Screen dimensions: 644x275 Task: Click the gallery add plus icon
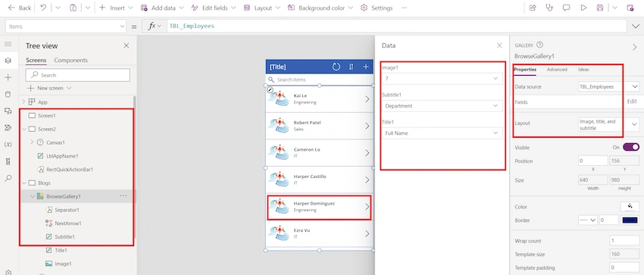coord(365,67)
